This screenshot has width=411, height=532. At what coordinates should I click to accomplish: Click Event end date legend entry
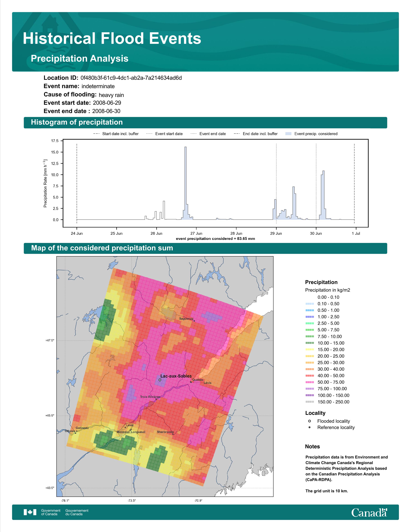pos(208,134)
